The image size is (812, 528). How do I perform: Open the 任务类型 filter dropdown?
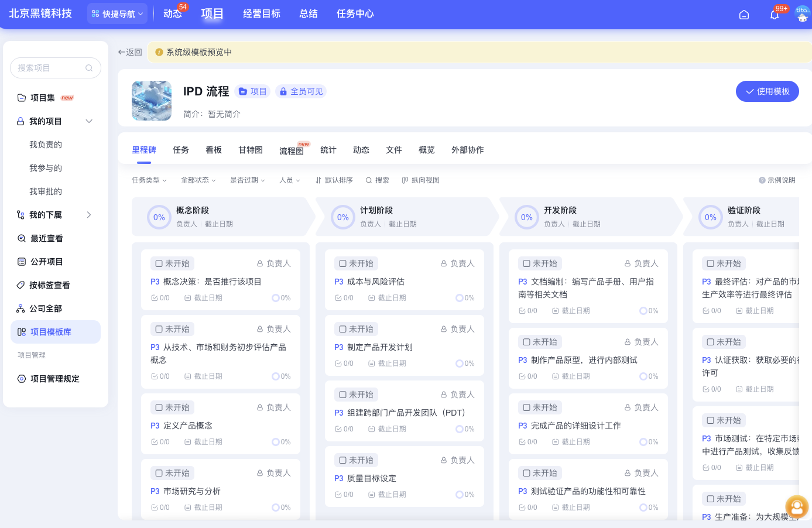149,180
